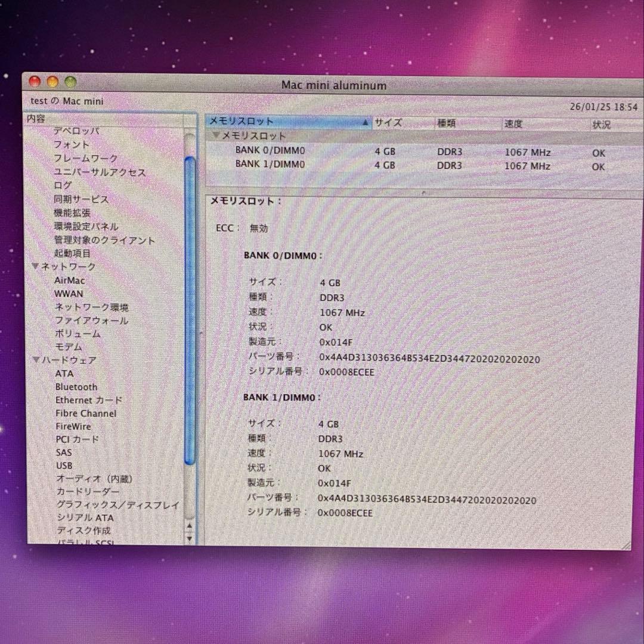Screen dimensions: 644x644
Task: Collapse the ハードウェア section in the sidebar
Action: tap(36, 360)
